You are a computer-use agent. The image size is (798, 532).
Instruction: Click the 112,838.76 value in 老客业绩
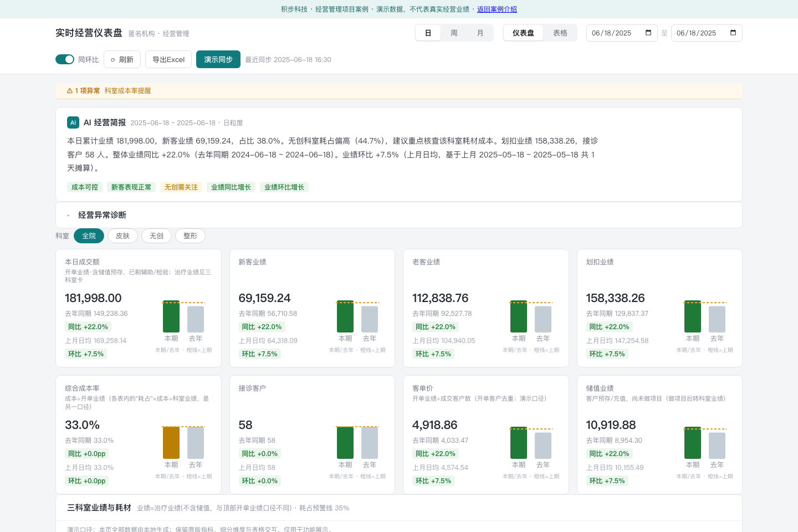pyautogui.click(x=441, y=298)
